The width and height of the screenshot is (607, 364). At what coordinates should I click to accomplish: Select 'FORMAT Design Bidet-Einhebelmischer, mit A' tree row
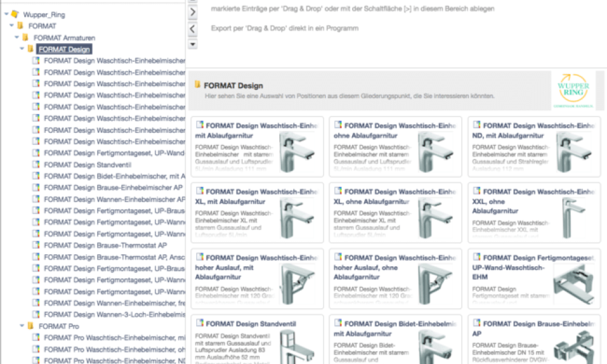[x=115, y=177]
